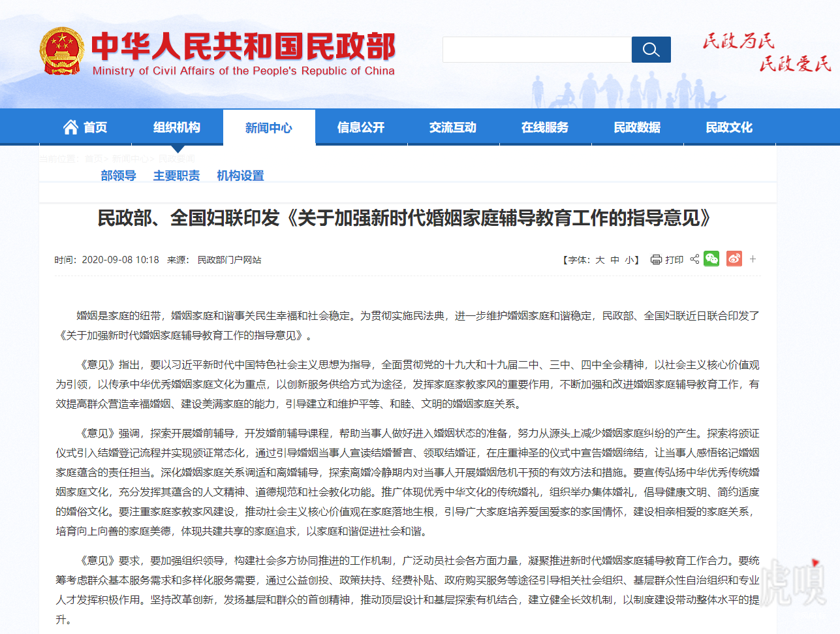Click the publish time 2020-09-08 10:18

[x=120, y=260]
